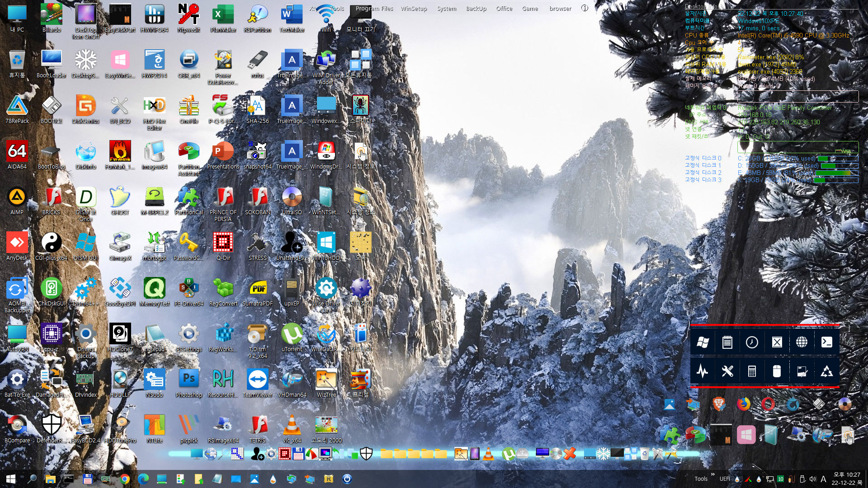Open the TETRIS desktop icon
This screenshot has width=868, height=488.
257,429
